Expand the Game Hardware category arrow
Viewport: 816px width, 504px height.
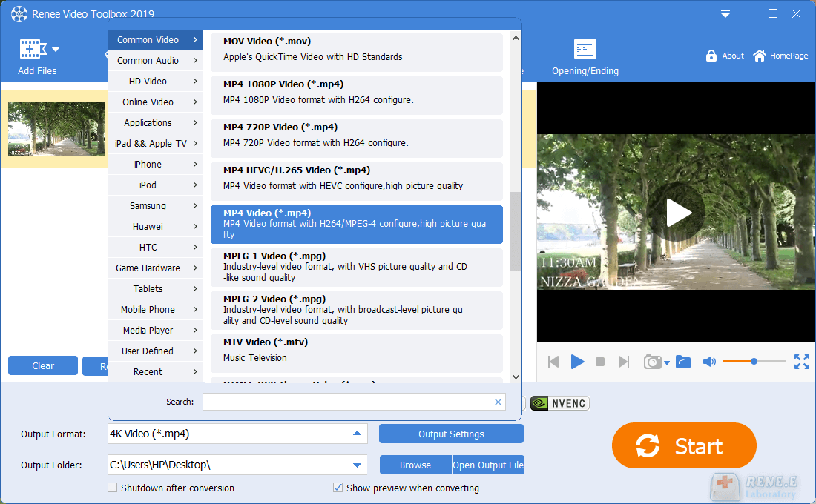pos(195,268)
